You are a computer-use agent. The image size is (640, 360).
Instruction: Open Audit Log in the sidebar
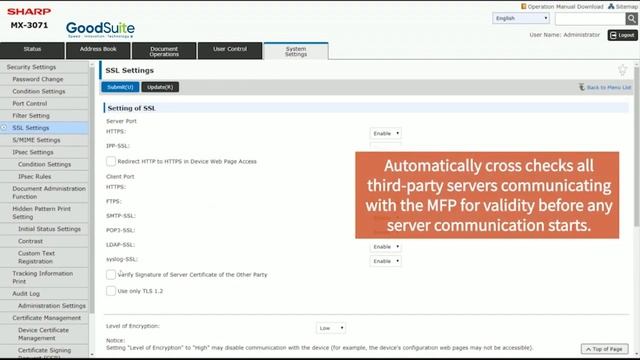pos(44,293)
